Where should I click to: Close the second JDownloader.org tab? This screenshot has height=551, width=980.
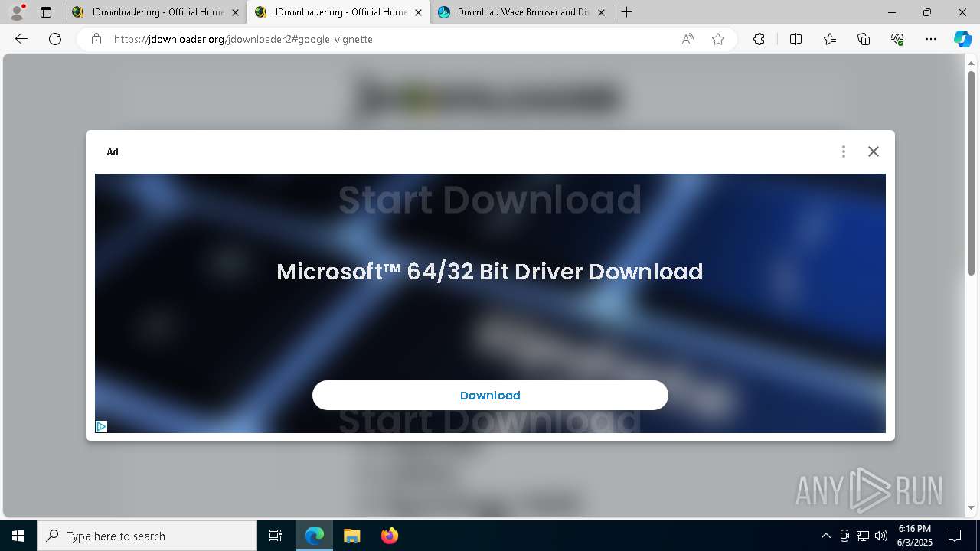point(418,12)
